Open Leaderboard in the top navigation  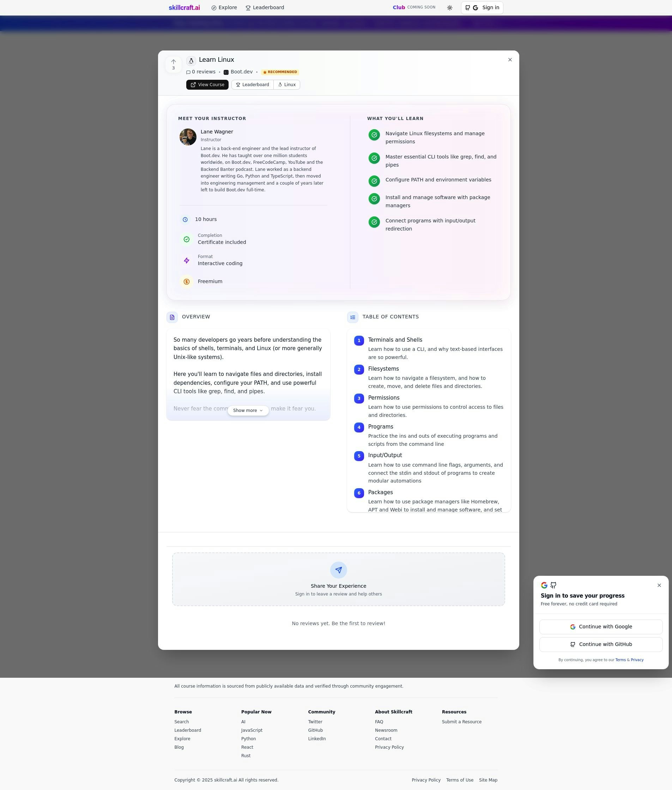pyautogui.click(x=265, y=8)
